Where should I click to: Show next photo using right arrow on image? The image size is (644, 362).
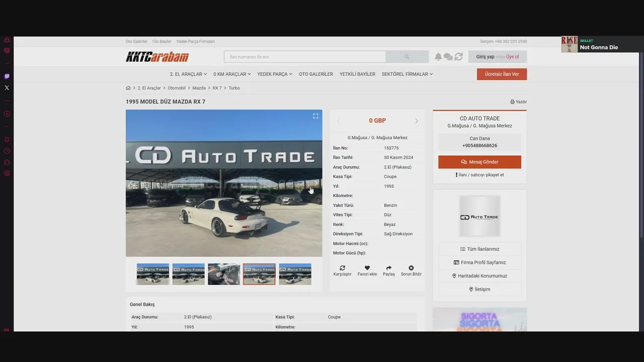click(316, 183)
